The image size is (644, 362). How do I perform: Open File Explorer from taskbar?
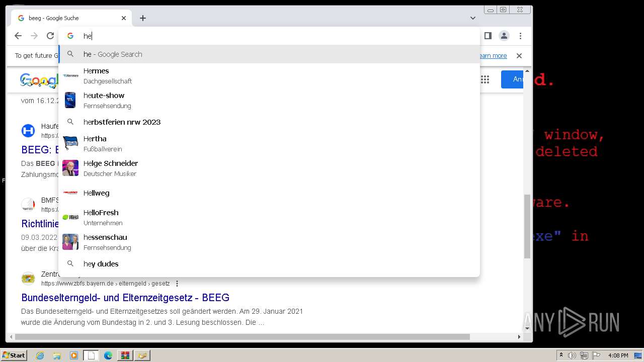coord(57,355)
